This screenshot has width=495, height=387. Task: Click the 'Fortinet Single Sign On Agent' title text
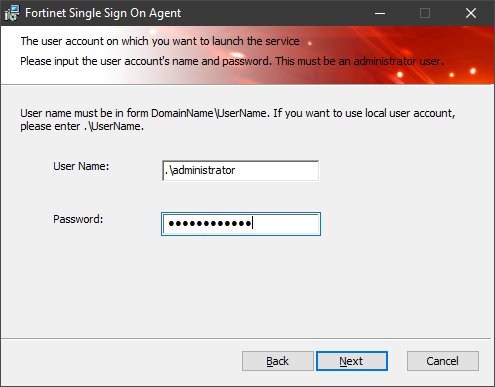click(x=103, y=13)
